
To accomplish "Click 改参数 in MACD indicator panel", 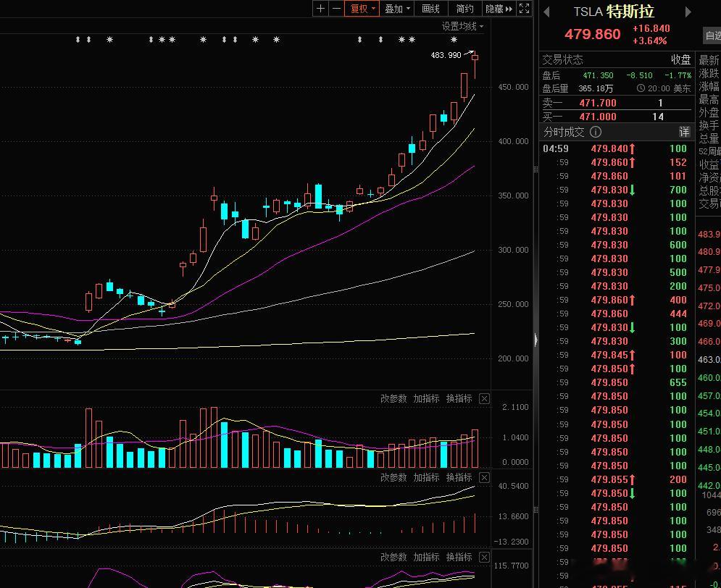I will [393, 477].
